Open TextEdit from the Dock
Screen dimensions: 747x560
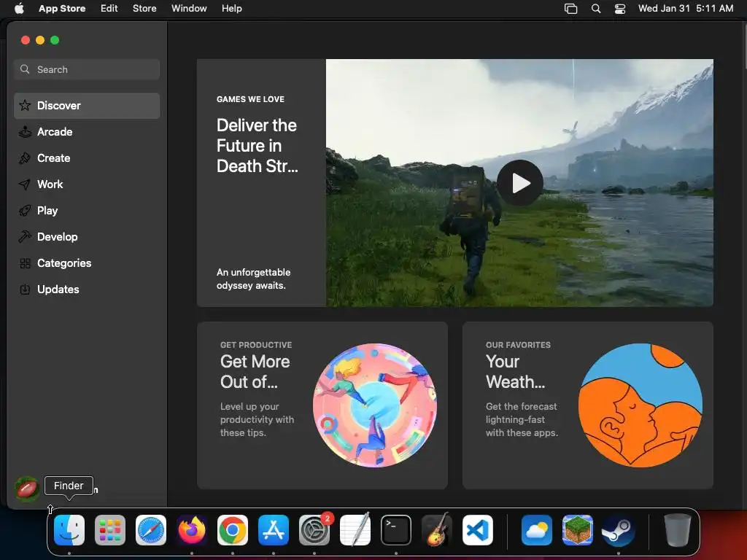355,530
